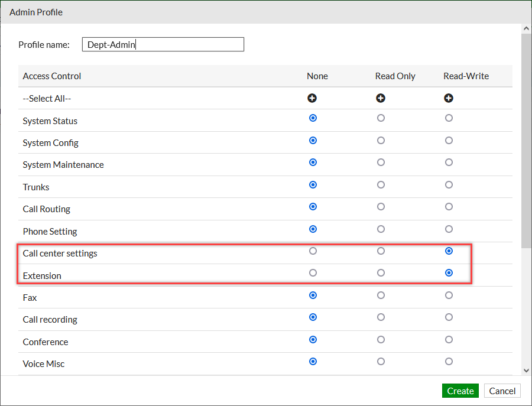Set Phone Setting to Read-Write

coord(449,229)
